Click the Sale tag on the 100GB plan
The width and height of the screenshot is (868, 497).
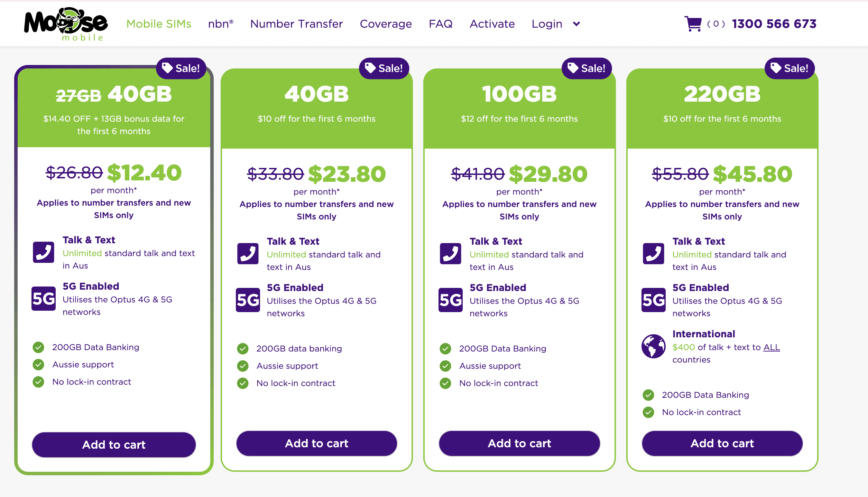click(x=587, y=68)
